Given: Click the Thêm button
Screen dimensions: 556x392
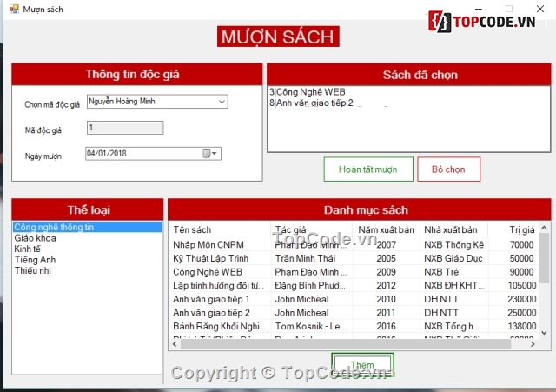Looking at the screenshot, I should (362, 364).
